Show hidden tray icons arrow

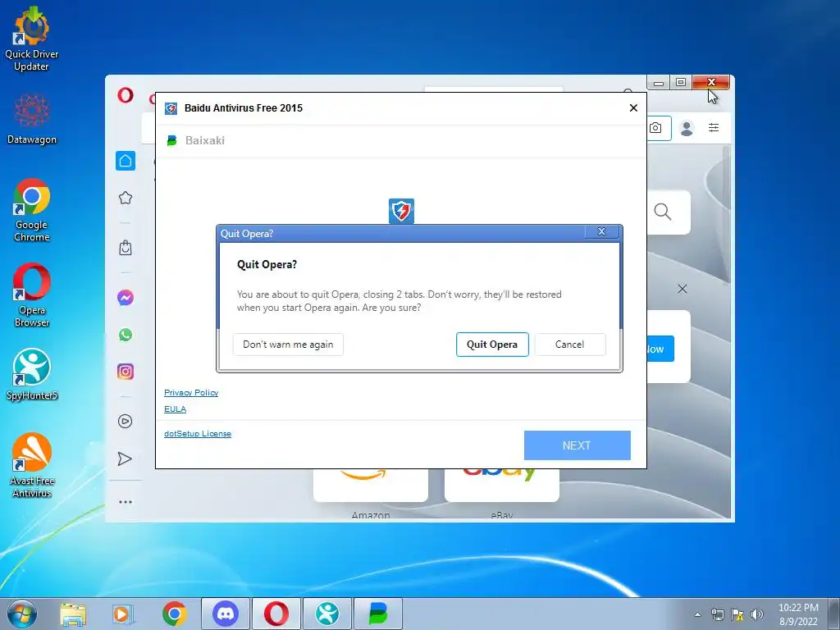(x=697, y=614)
